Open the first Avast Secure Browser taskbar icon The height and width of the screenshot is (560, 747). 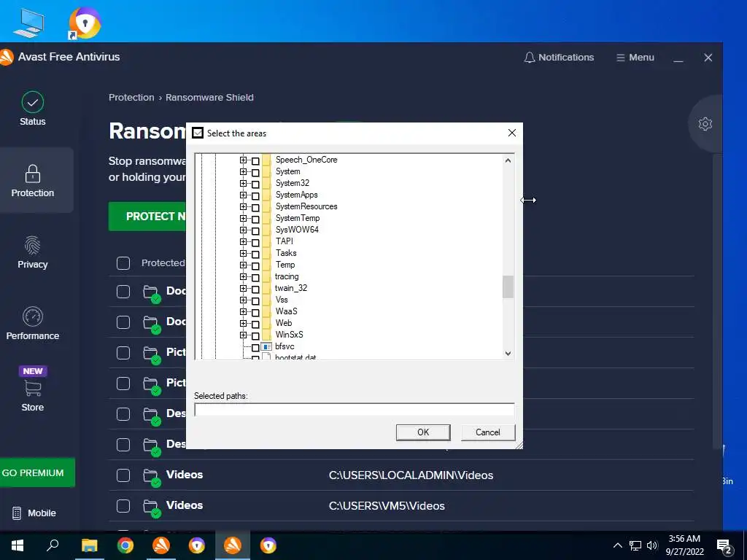tap(197, 545)
